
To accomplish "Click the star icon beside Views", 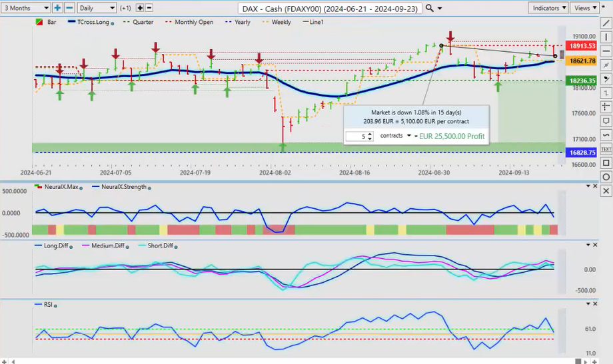I will (604, 8).
